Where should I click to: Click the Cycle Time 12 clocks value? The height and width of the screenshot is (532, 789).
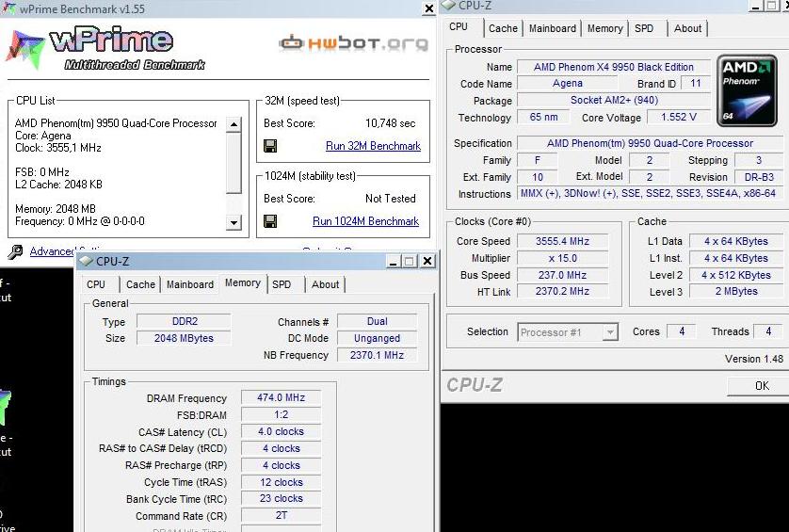pyautogui.click(x=281, y=482)
